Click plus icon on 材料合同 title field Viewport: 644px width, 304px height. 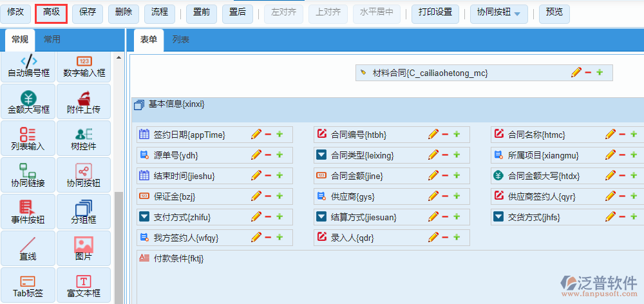(x=600, y=72)
